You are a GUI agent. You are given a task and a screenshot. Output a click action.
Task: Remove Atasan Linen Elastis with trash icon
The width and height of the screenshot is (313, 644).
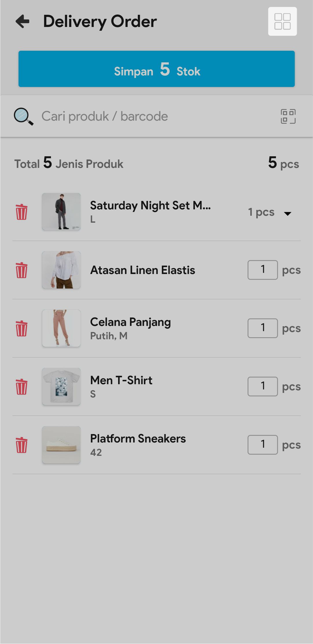point(21,270)
